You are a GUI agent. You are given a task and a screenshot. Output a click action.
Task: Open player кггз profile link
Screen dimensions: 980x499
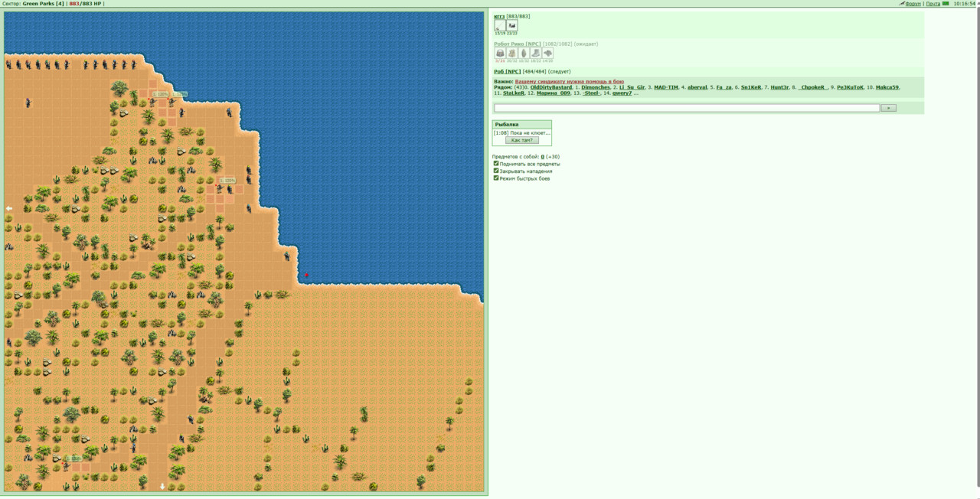coord(499,16)
